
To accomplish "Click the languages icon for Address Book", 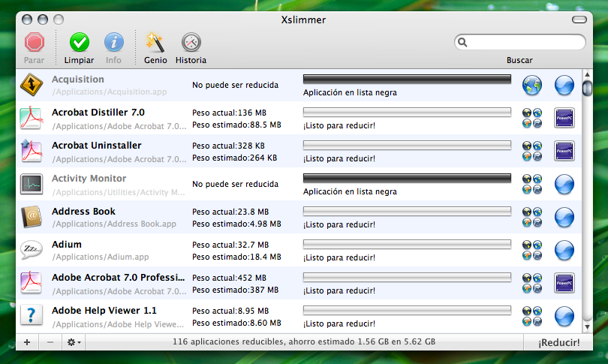I will [x=532, y=217].
